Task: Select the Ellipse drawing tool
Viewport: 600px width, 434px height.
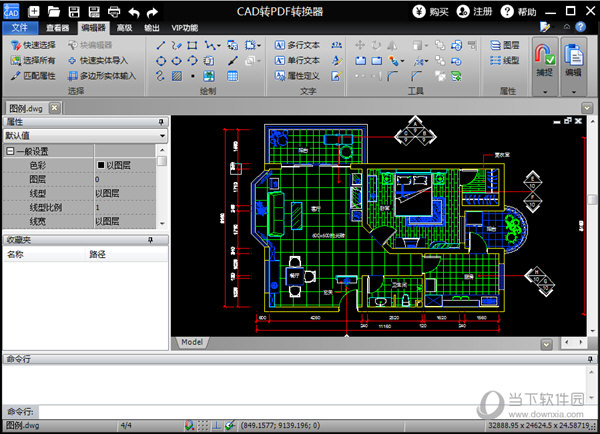Action: [x=176, y=60]
